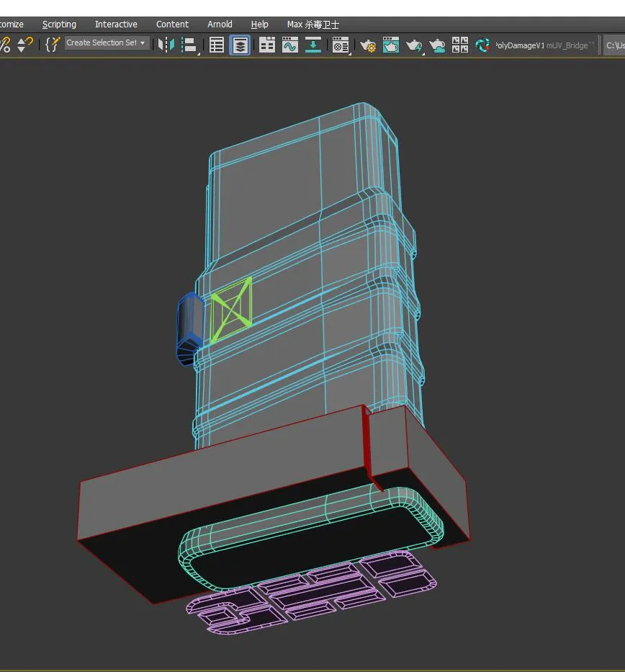Open the Material Editor
This screenshot has height=672, width=625.
(x=340, y=45)
